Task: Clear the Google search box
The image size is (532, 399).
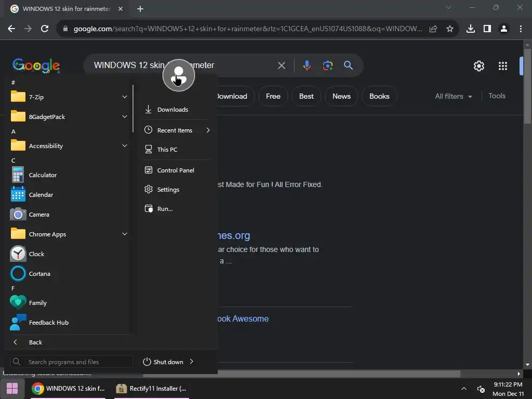Action: [281, 65]
